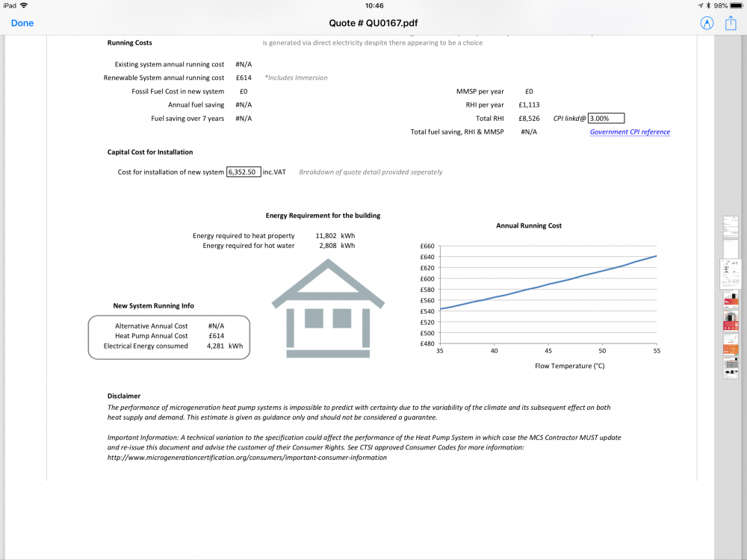
Task: Select the currently highlighted third page thumbnail
Action: (731, 274)
